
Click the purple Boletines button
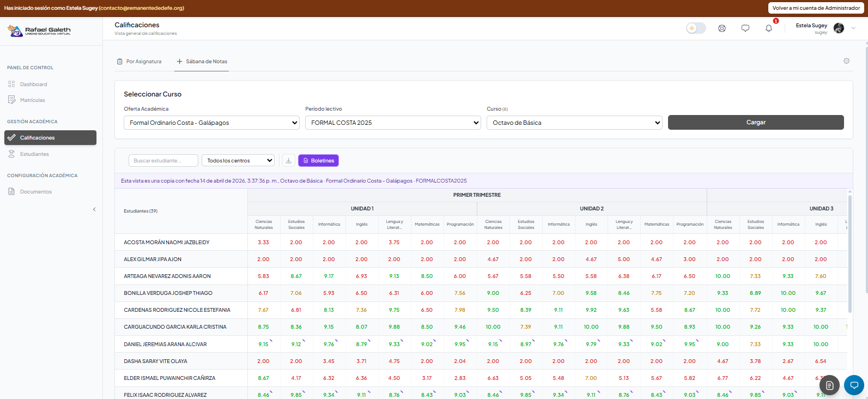click(x=318, y=161)
